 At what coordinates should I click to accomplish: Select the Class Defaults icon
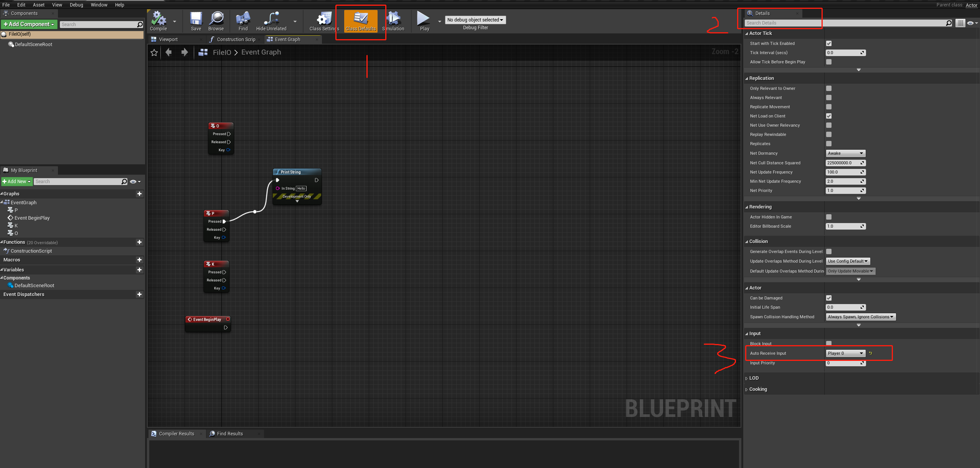tap(360, 19)
